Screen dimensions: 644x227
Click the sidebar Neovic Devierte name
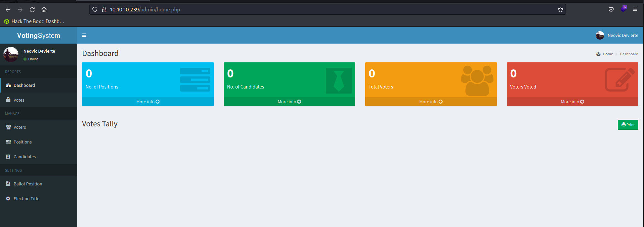[39, 51]
